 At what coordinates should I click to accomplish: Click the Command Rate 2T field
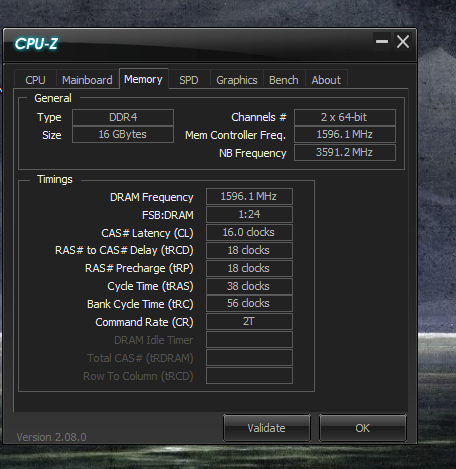(249, 322)
